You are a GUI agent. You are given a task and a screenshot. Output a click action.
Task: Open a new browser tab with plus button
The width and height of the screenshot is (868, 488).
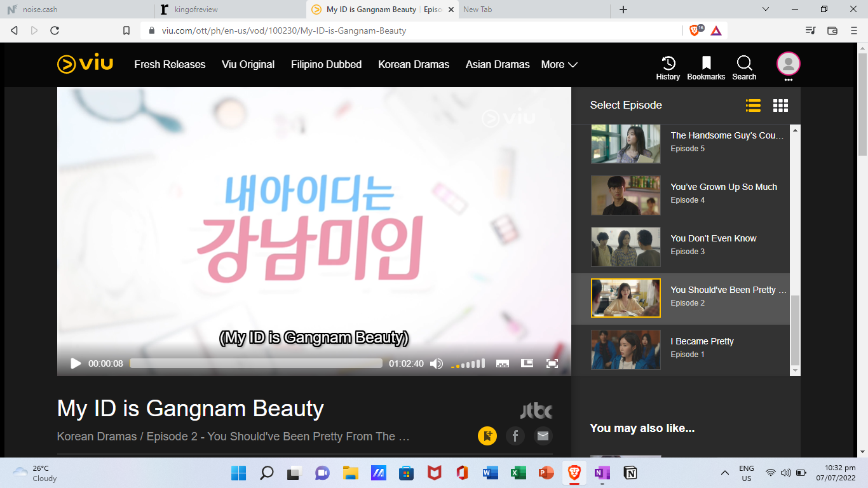(x=623, y=10)
